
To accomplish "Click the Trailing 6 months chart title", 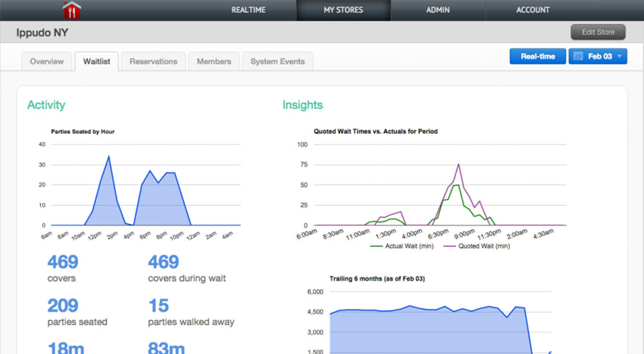I will [x=377, y=279].
